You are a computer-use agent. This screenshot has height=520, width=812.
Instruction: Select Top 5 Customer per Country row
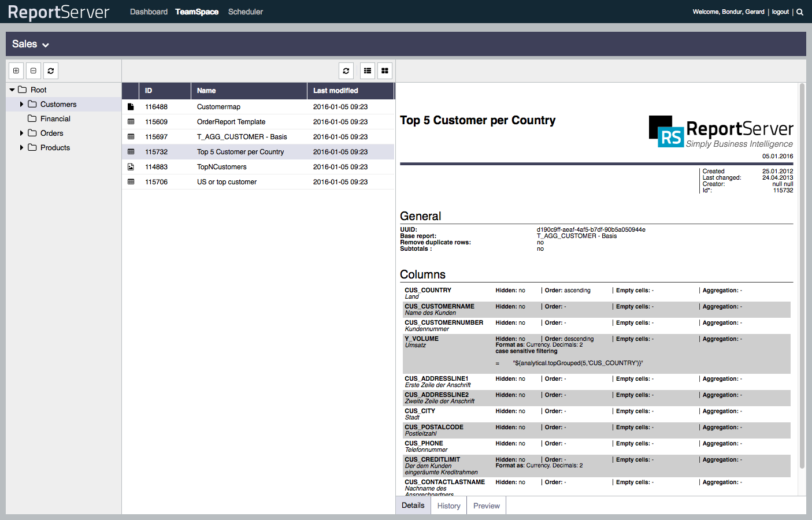(x=258, y=152)
